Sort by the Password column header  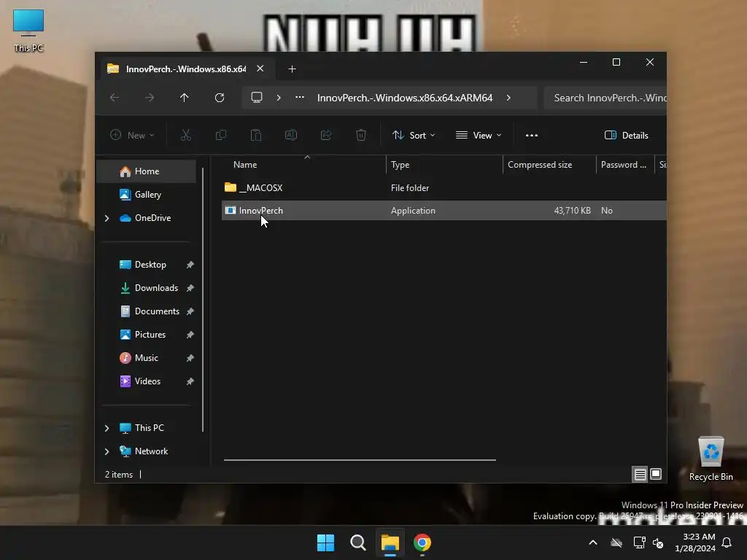pos(625,165)
